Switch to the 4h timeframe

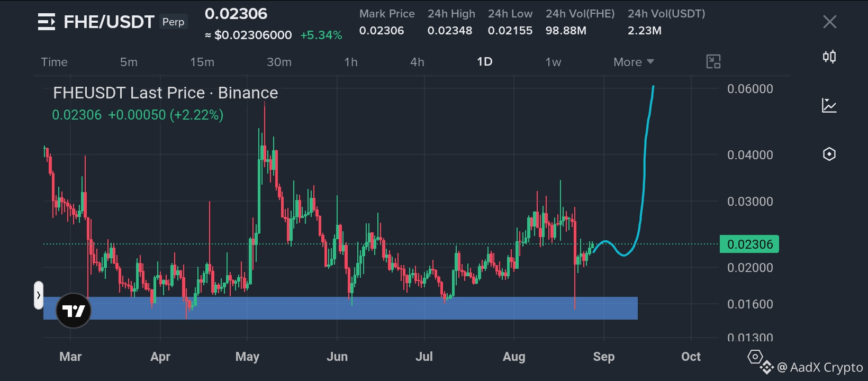point(417,62)
